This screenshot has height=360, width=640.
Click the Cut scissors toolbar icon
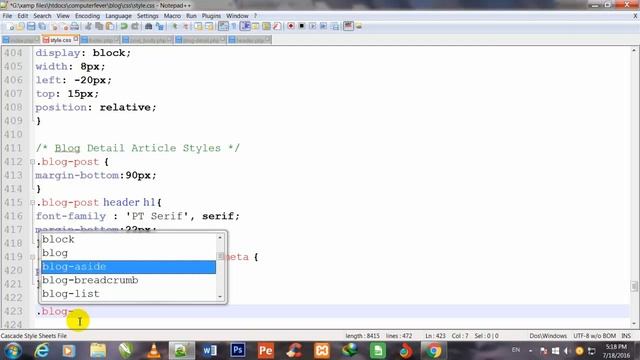[88, 27]
